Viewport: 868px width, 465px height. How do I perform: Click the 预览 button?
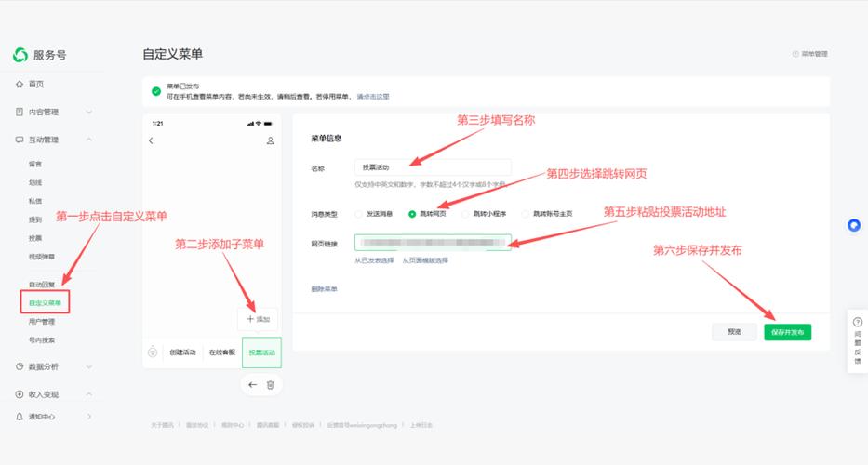pos(734,332)
